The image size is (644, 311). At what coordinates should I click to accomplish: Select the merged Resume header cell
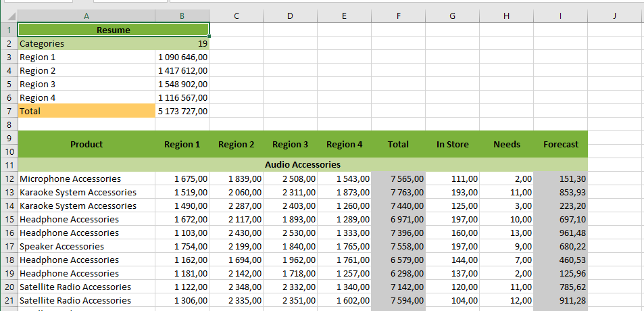point(114,30)
